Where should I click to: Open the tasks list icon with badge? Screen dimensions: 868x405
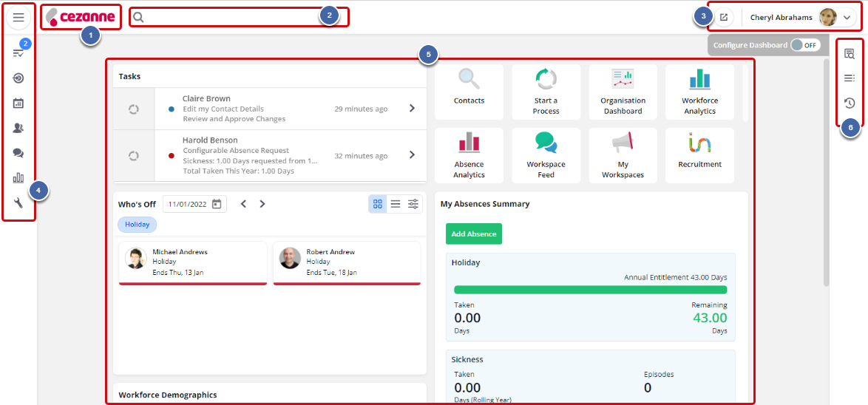tap(18, 53)
